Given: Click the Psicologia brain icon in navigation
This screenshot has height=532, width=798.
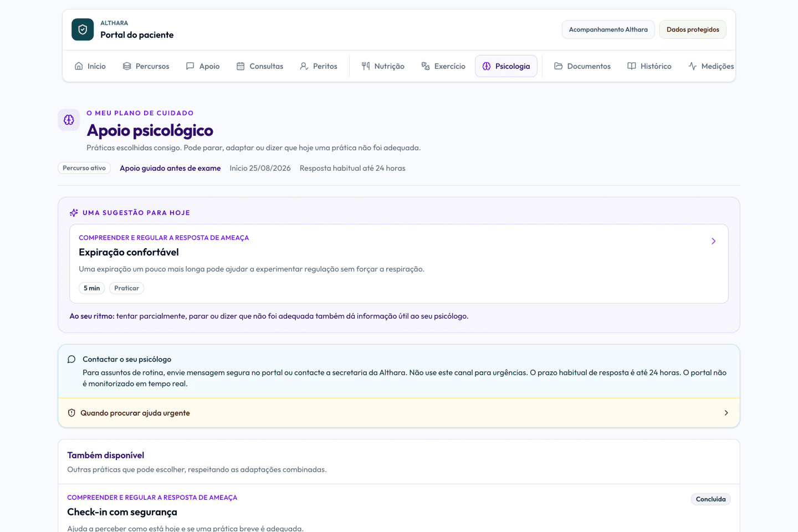Looking at the screenshot, I should pyautogui.click(x=487, y=66).
